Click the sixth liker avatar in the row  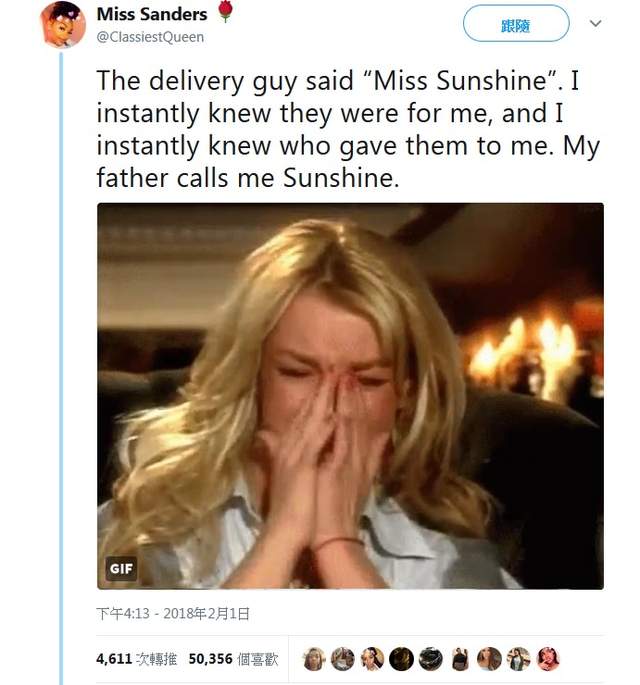pyautogui.click(x=460, y=659)
